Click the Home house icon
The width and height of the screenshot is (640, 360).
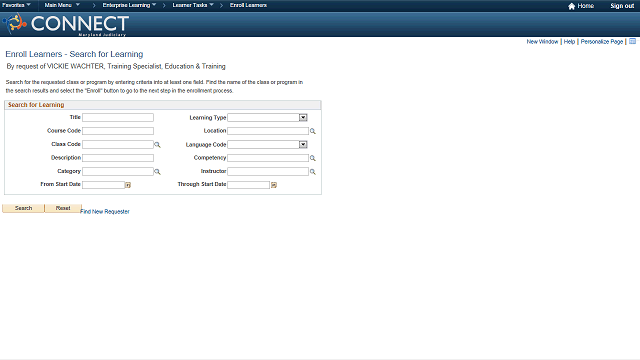pyautogui.click(x=571, y=6)
